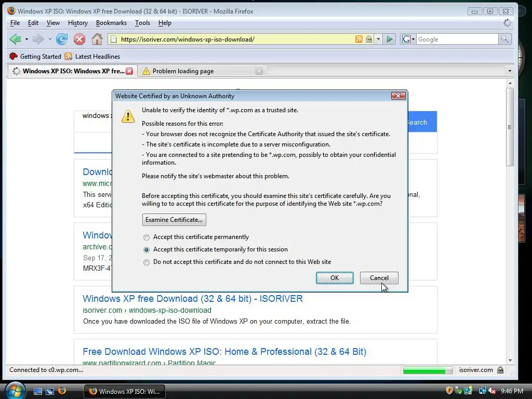Image resolution: width=532 pixels, height=399 pixels.
Task: Click the Go green arrow button
Action: click(x=390, y=39)
